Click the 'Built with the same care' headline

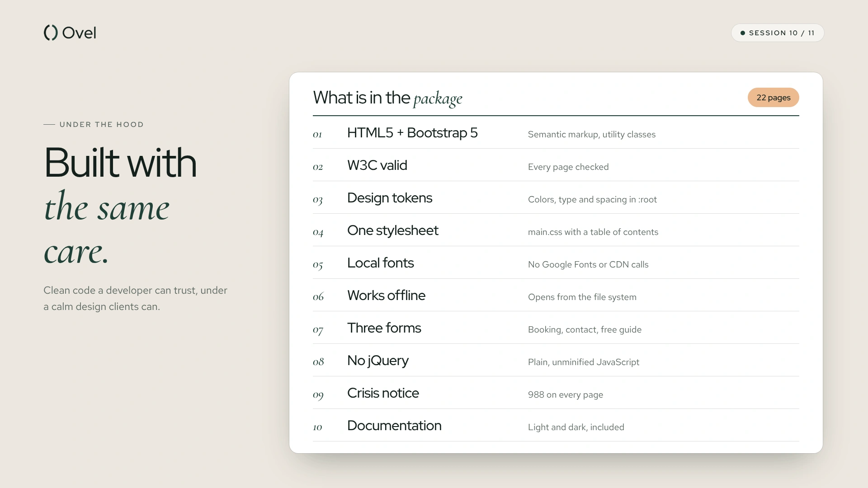(120, 206)
